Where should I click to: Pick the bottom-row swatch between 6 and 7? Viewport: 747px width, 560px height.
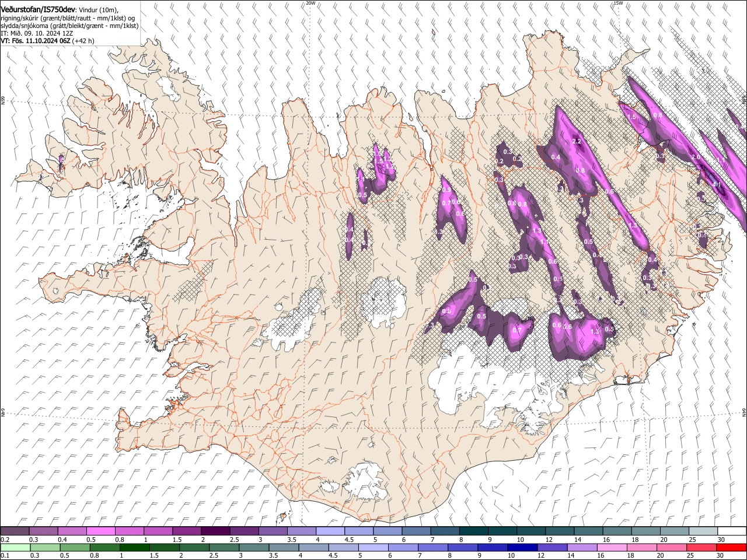403,547
